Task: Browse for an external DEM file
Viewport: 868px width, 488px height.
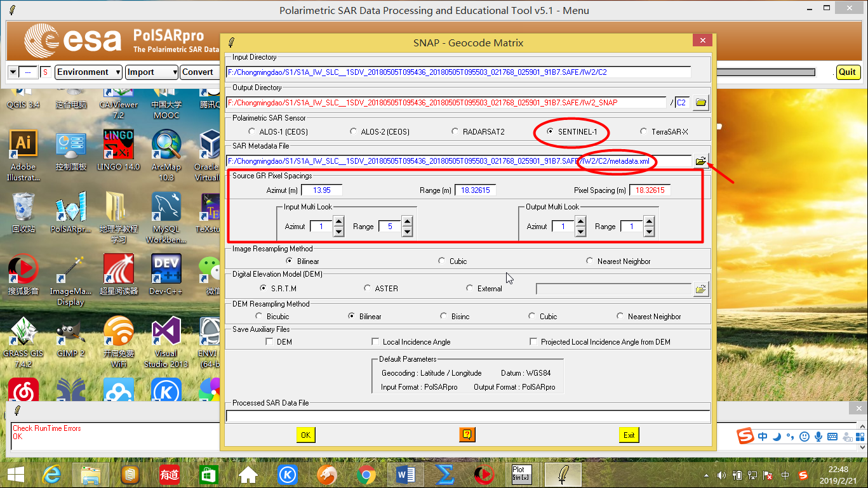Action: point(700,289)
